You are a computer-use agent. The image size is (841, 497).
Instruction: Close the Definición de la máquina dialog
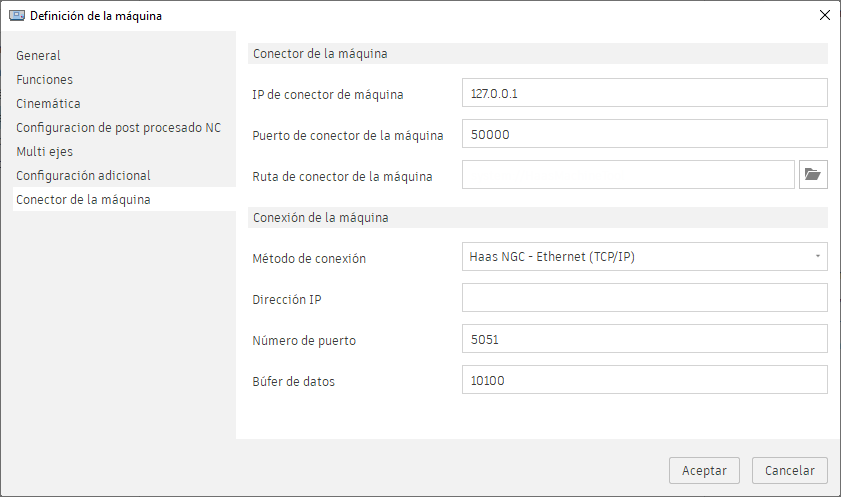tap(824, 15)
